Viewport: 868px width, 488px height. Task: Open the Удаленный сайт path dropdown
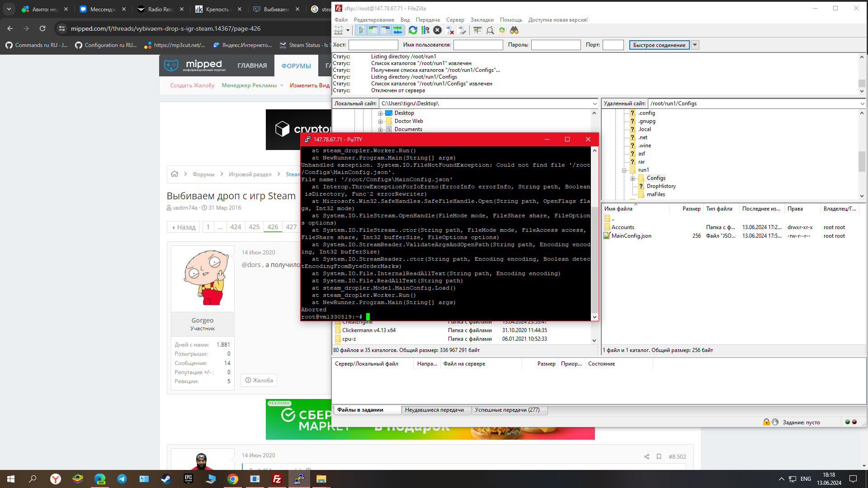tap(862, 103)
